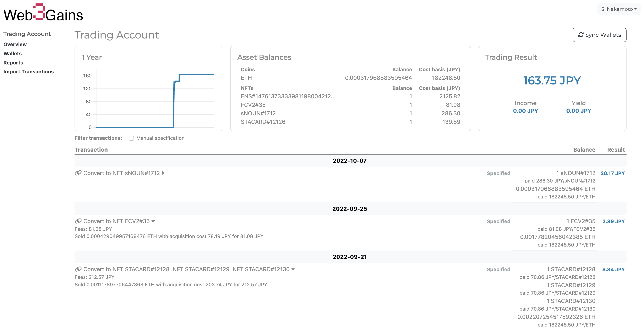Click the Specified label for the FCV2#35 transaction
This screenshot has height=328, width=644.
[498, 221]
